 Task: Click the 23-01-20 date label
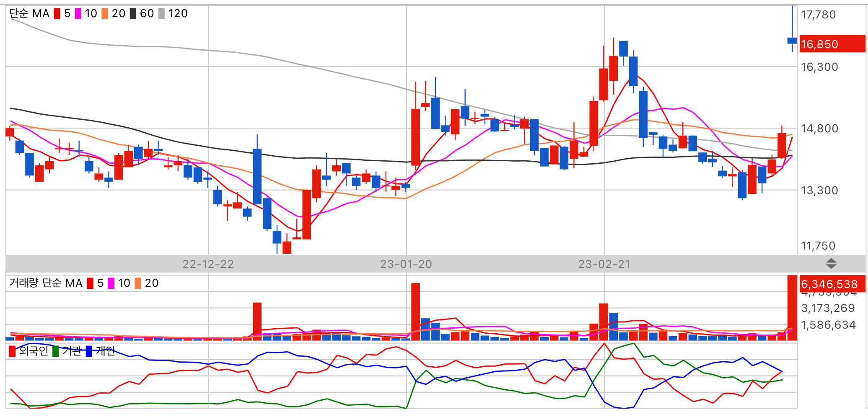point(406,264)
